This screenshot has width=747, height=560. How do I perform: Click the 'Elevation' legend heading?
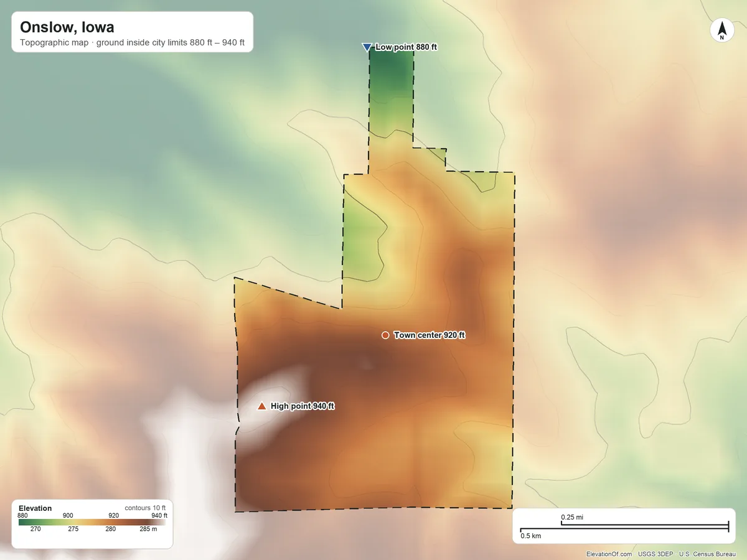[x=35, y=508]
